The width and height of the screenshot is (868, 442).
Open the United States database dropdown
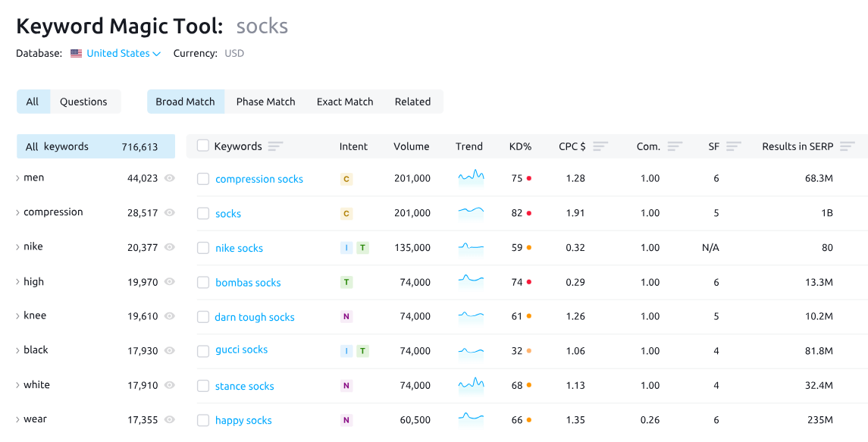[124, 54]
